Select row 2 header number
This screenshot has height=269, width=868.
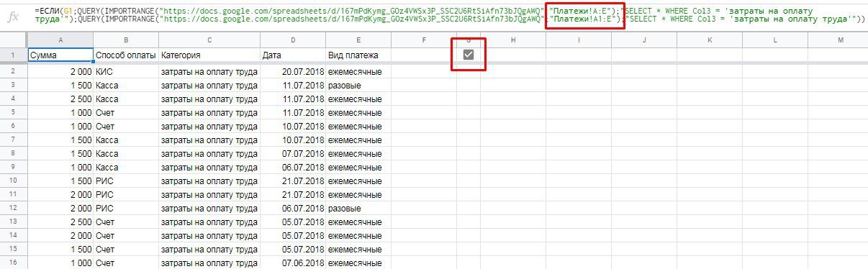point(14,71)
